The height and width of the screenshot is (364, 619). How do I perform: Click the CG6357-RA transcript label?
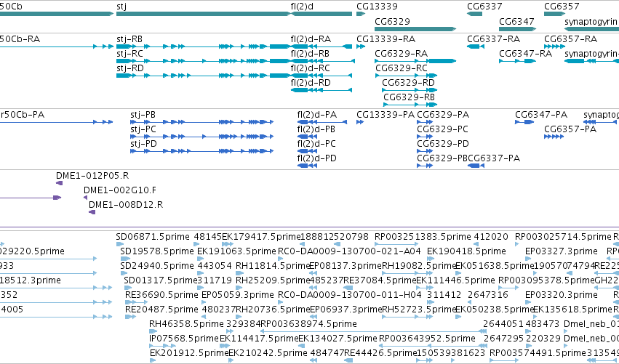(570, 39)
